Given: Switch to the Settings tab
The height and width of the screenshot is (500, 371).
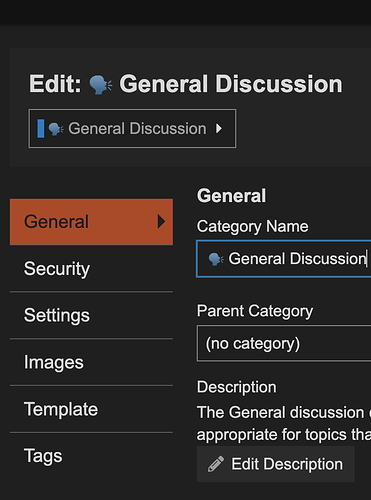Looking at the screenshot, I should (x=91, y=315).
